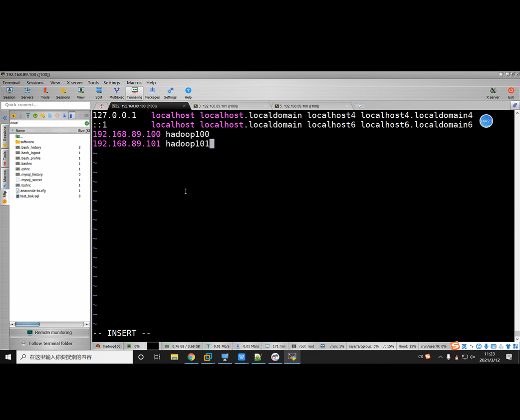Click the Sessions star toolbar button

(63, 93)
